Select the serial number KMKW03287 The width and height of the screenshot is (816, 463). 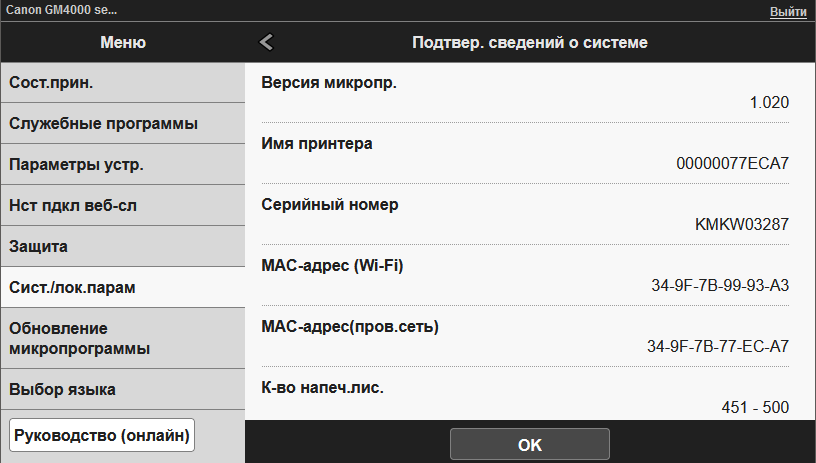pos(742,224)
